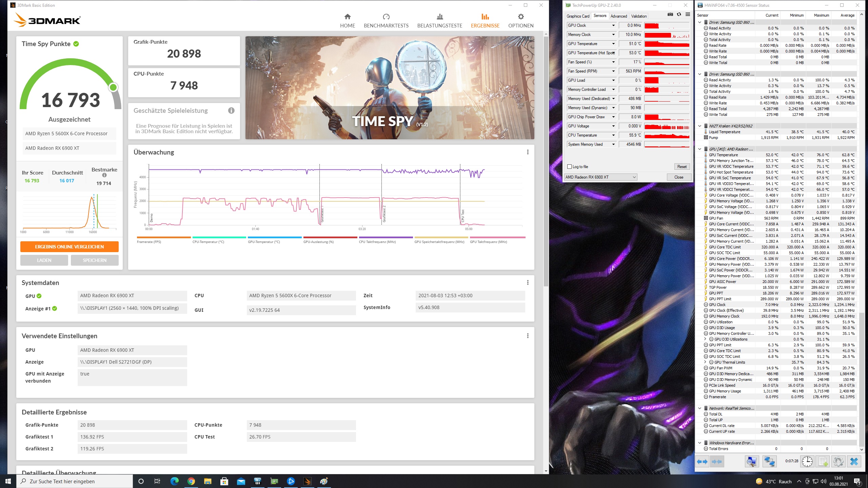This screenshot has height=488, width=868.
Task: Click HWiNFO expand arrows icon
Action: (702, 461)
